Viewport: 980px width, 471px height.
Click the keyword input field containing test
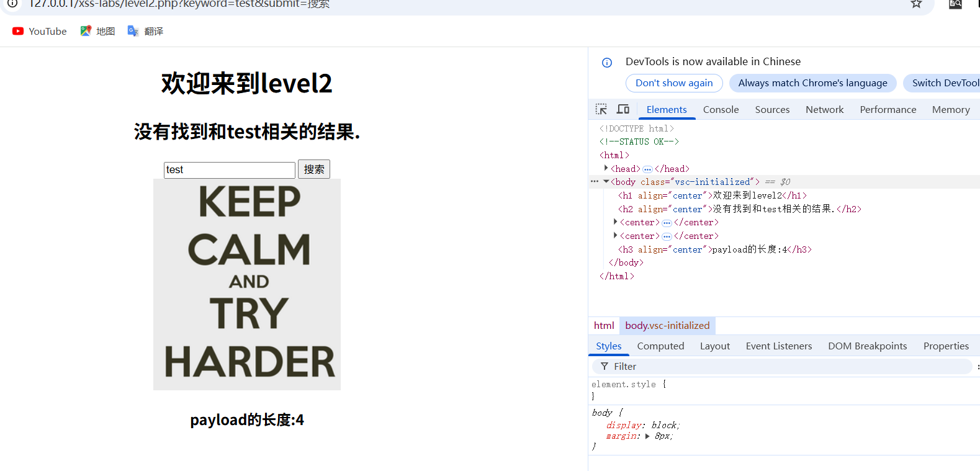coord(230,170)
